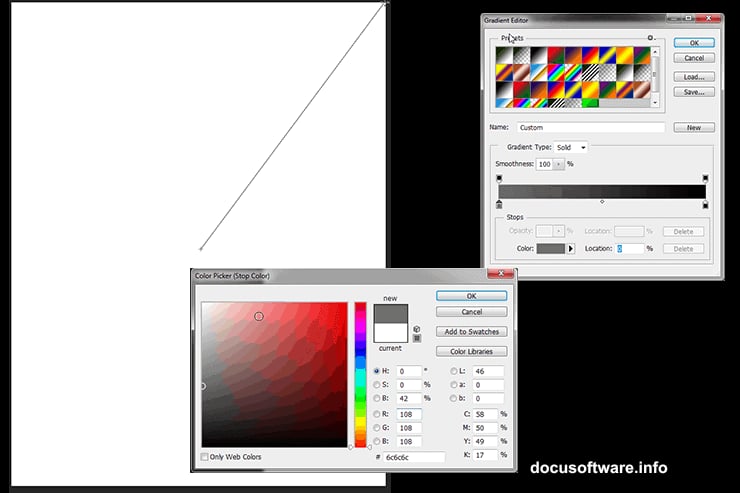Open the Smoothness value dropdown arrow

(x=559, y=164)
